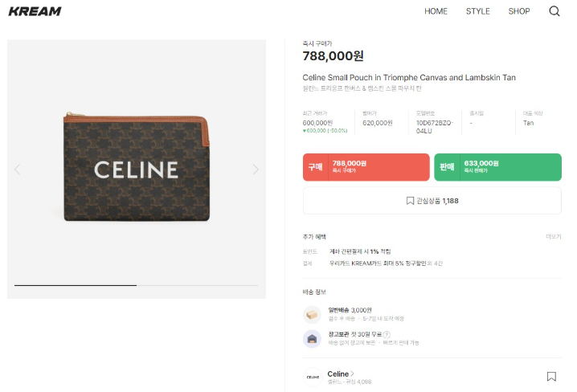Click the 일반배송 box icon
Image resolution: width=577 pixels, height=392 pixels.
tap(312, 314)
